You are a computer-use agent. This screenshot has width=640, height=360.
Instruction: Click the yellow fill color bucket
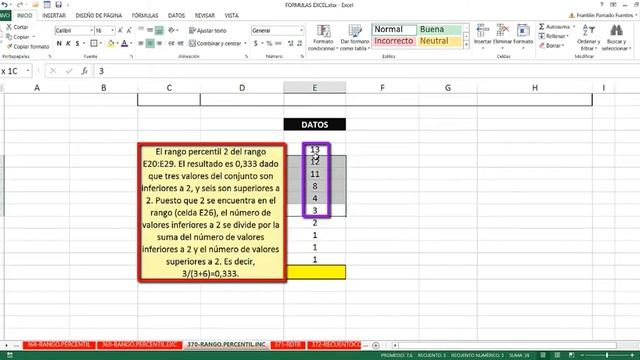tap(111, 43)
